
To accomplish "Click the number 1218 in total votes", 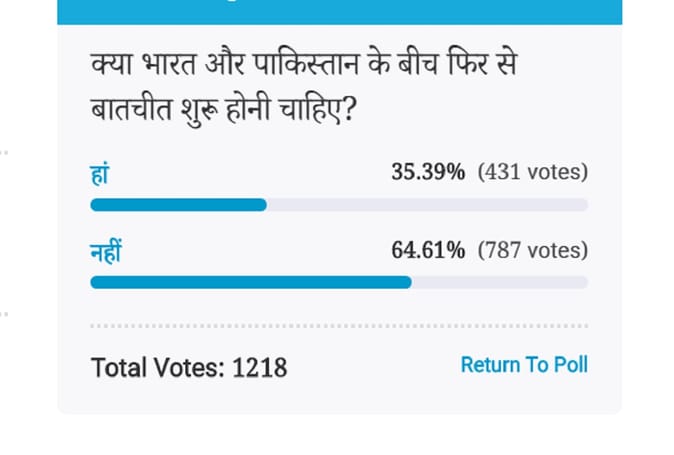I will tap(260, 368).
